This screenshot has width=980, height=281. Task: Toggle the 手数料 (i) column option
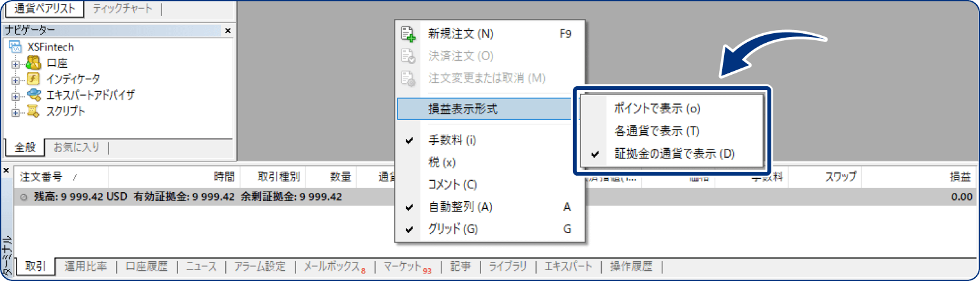click(490, 140)
